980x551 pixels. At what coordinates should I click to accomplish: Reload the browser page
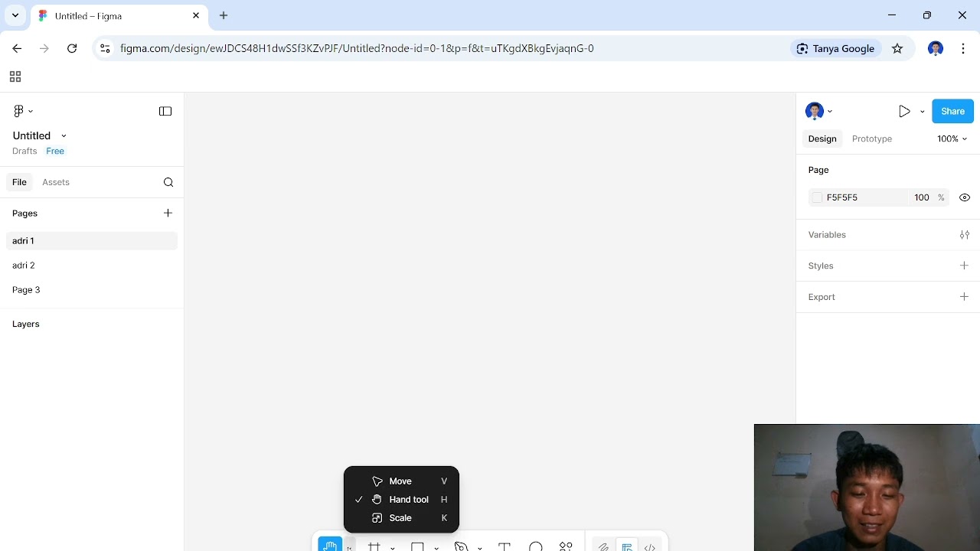pos(72,48)
